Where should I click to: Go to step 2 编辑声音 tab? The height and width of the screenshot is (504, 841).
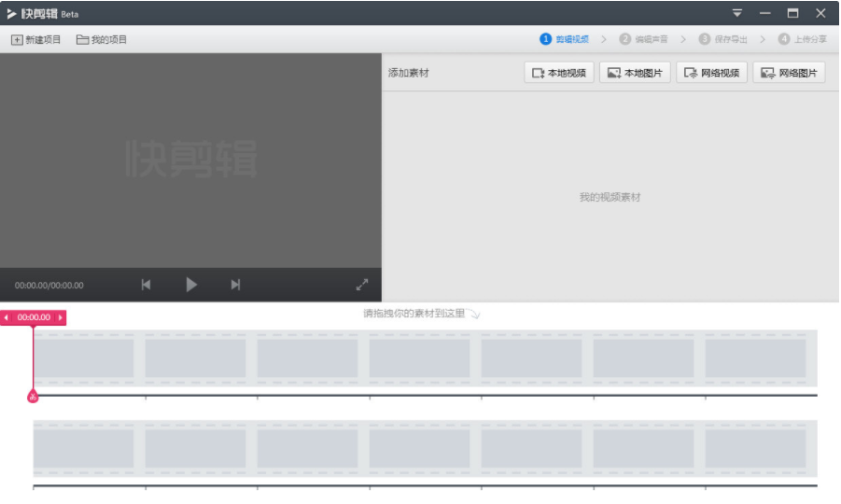pyautogui.click(x=644, y=39)
